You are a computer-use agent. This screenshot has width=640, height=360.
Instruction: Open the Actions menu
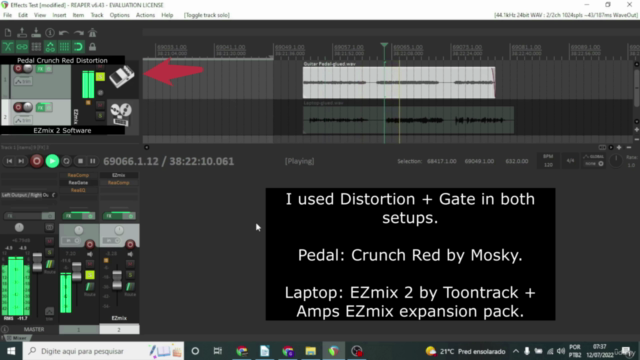145,15
